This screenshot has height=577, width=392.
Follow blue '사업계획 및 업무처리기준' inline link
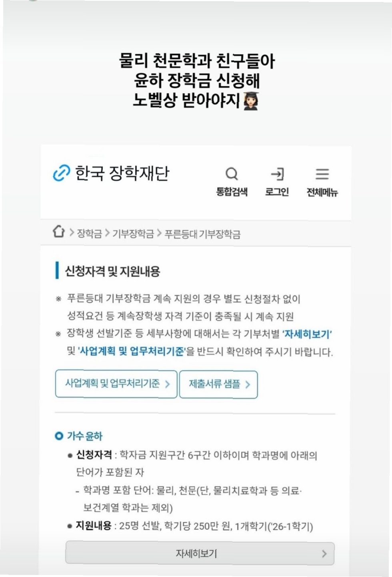pos(132,351)
